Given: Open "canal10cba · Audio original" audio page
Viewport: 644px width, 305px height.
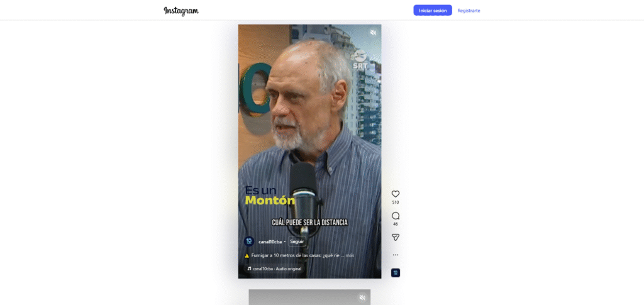Looking at the screenshot, I should [277, 269].
